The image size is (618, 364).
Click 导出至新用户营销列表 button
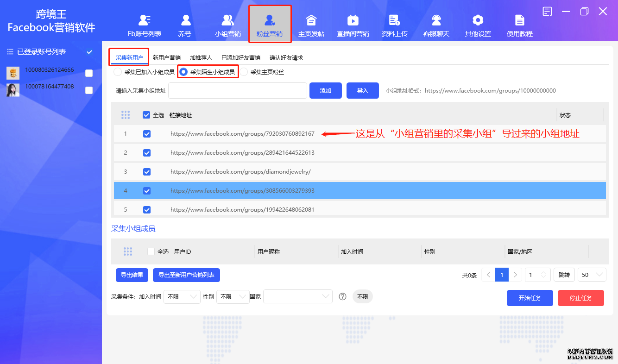(187, 275)
